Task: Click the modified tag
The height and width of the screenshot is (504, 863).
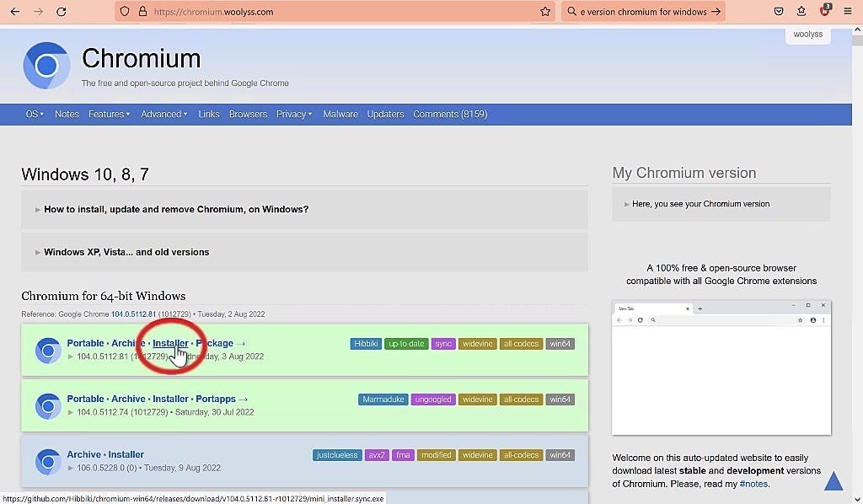Action: click(436, 455)
